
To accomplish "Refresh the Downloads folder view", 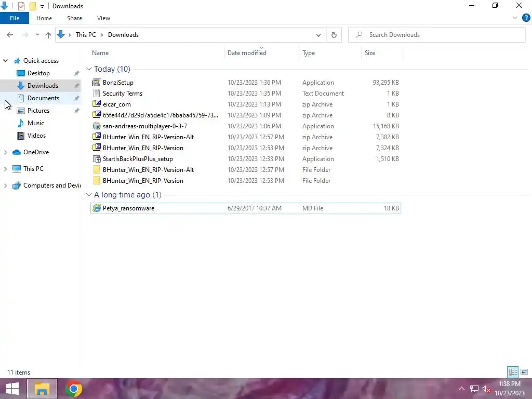I will [x=334, y=35].
